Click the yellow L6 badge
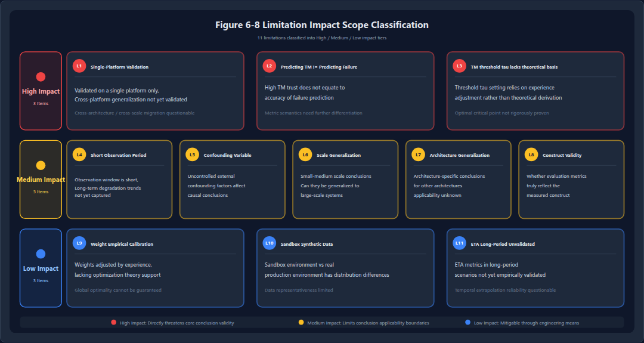 click(305, 155)
